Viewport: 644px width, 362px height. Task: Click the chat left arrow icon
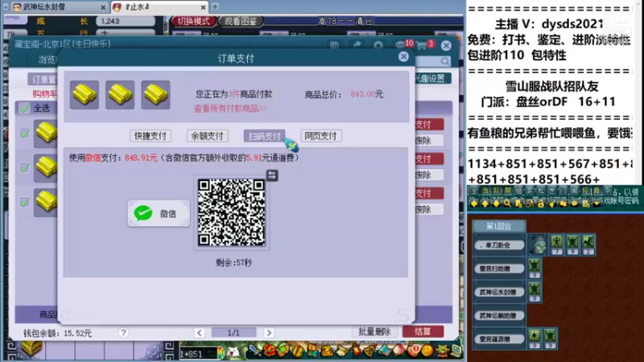pos(474,204)
